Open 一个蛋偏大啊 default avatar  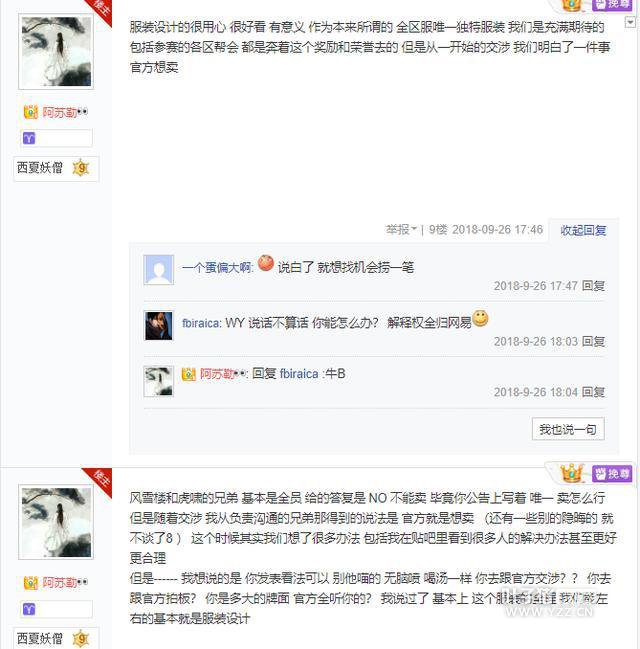click(x=159, y=269)
